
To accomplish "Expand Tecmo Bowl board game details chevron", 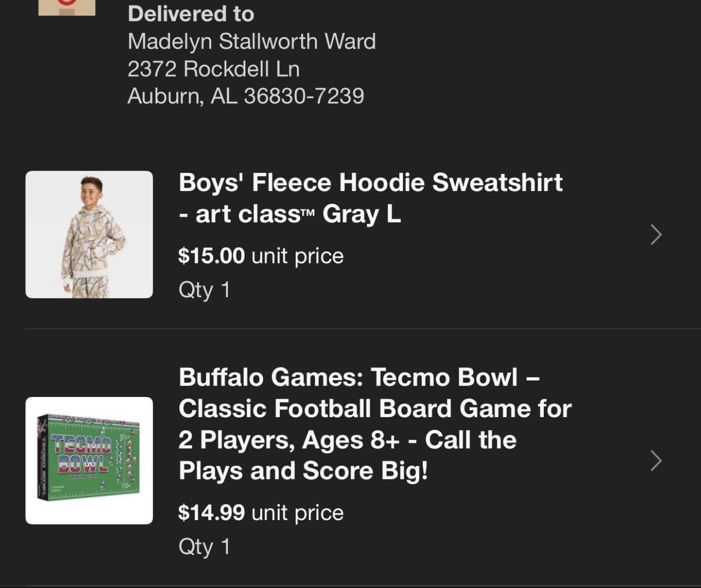I will click(x=656, y=461).
